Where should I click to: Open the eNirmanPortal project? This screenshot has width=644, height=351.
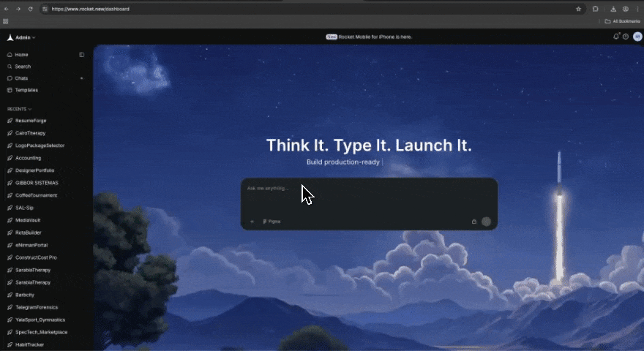tap(31, 245)
